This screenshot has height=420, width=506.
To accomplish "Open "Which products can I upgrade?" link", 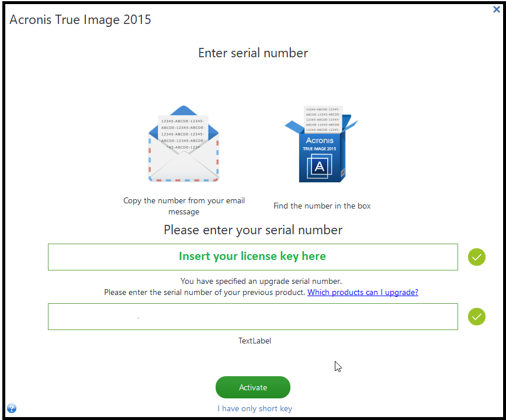I will [363, 292].
